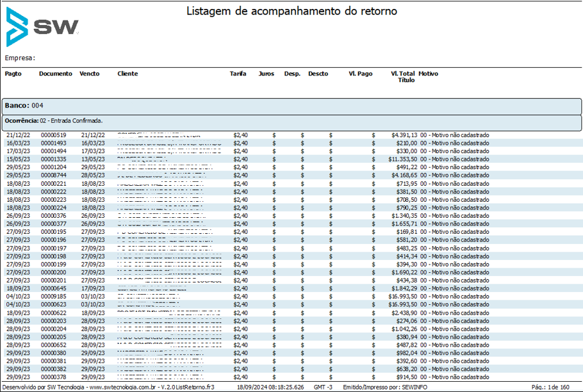
Task: Click document number 00001335
Action: (x=54, y=159)
